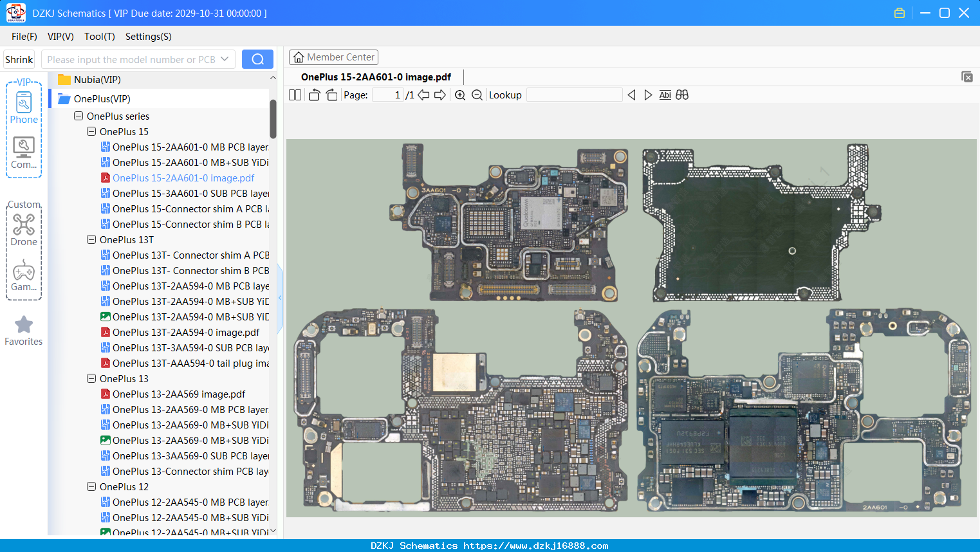Find previous lookup result triangle
The image size is (980, 552).
point(631,95)
